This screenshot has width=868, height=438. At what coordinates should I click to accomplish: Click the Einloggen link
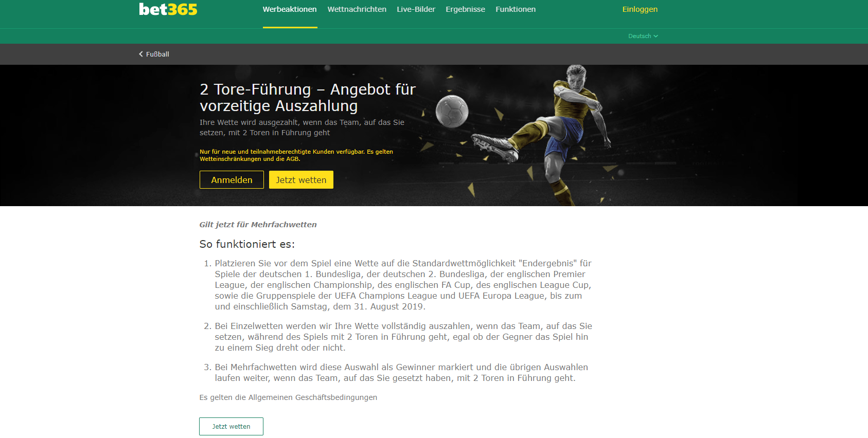(x=640, y=9)
